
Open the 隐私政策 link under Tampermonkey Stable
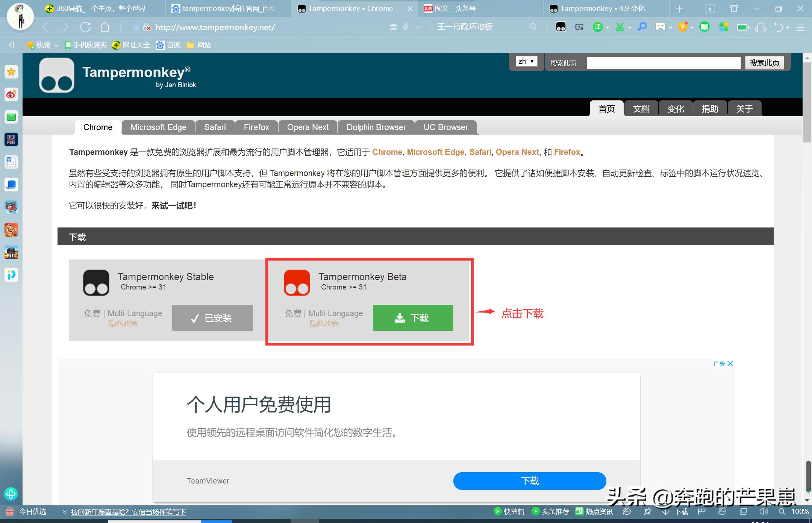[124, 323]
